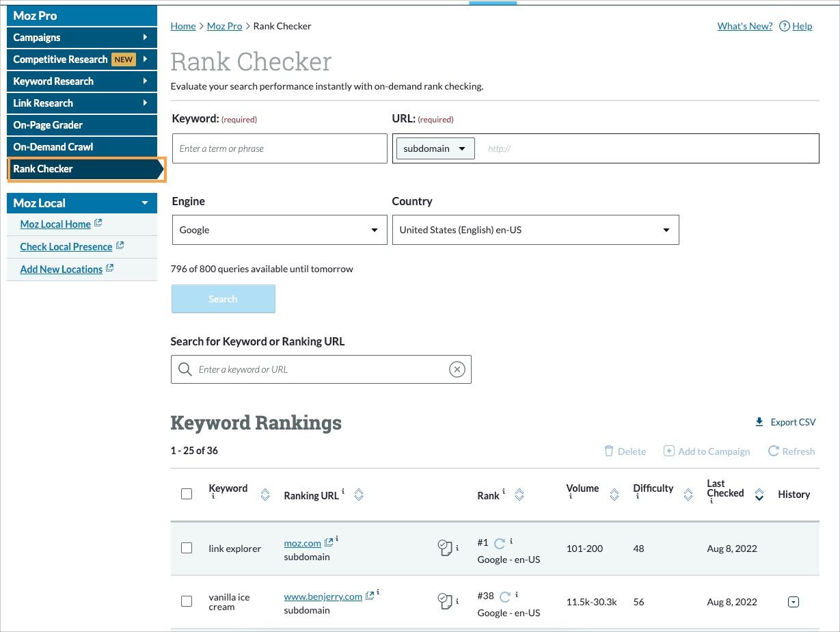Click the Refresh icon above the rankings table
The width and height of the screenshot is (840, 632).
tap(774, 451)
